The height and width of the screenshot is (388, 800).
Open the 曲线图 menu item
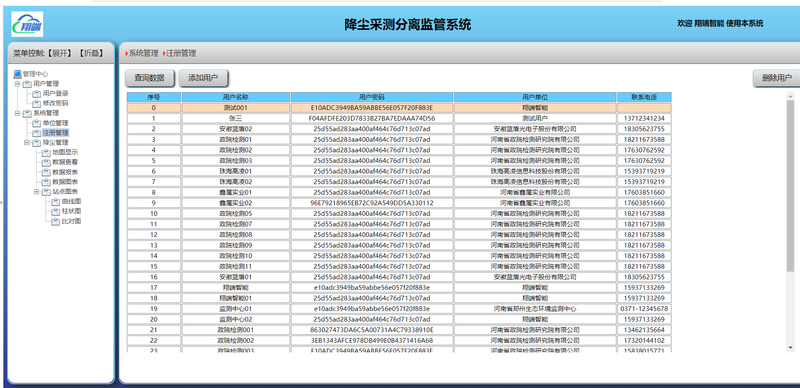coord(71,201)
